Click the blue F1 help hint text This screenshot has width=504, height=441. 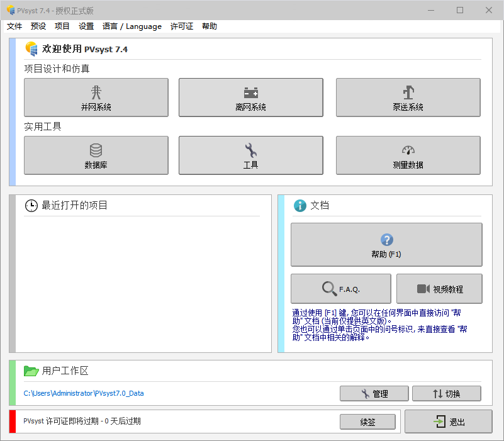[x=379, y=325]
